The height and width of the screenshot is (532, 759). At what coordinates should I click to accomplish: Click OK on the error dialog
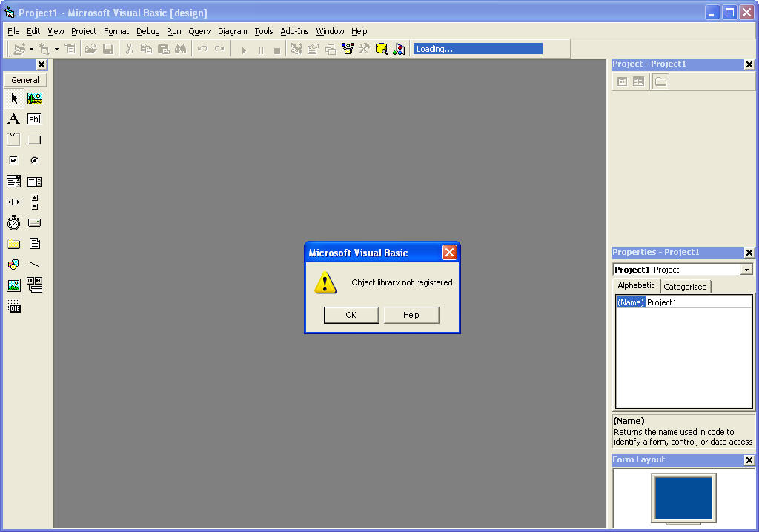coord(351,315)
